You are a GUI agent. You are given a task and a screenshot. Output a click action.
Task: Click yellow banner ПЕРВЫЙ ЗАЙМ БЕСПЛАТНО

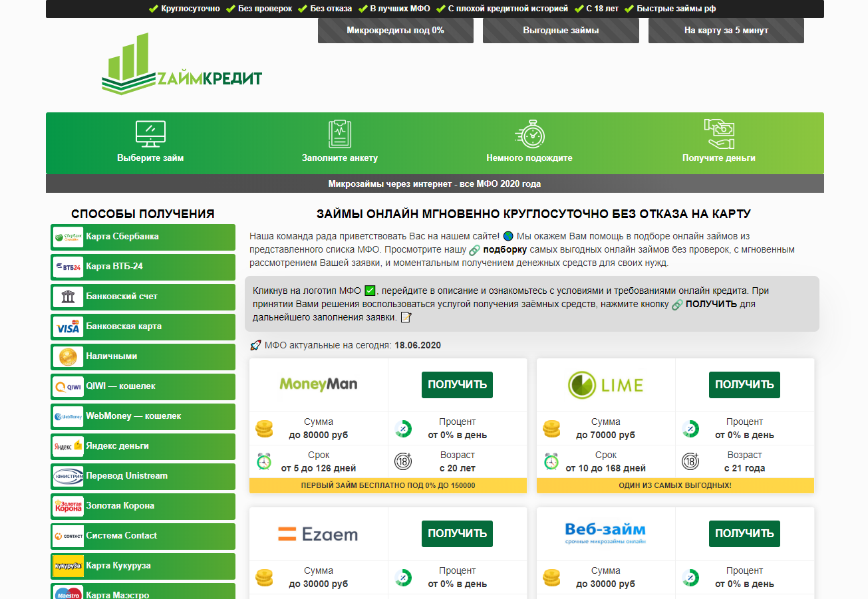point(388,485)
